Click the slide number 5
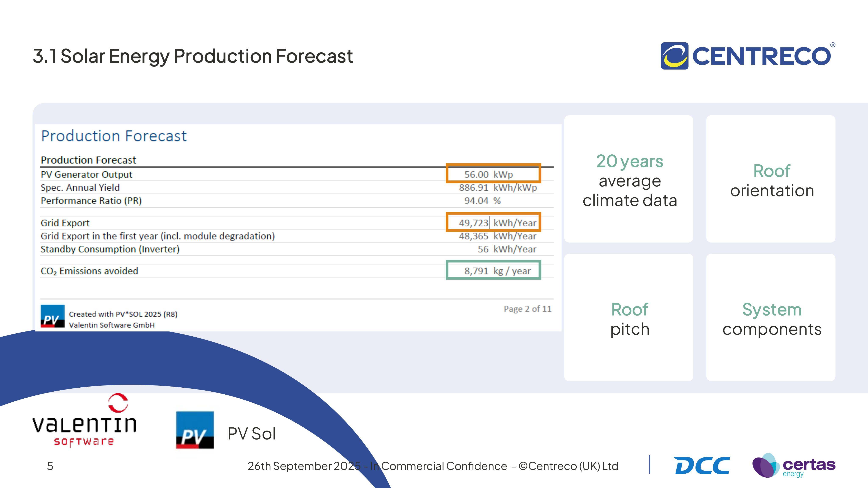Viewport: 868px width, 488px height. [50, 466]
